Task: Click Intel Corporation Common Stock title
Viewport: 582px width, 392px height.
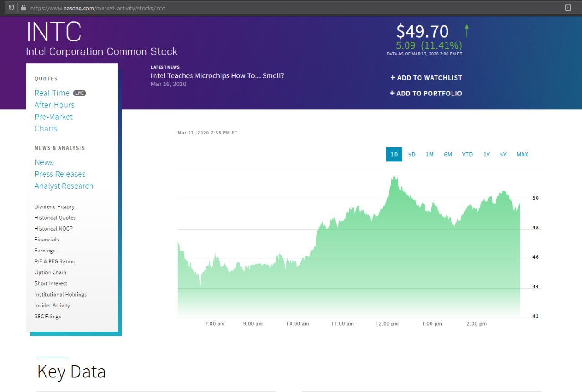Action: (102, 51)
